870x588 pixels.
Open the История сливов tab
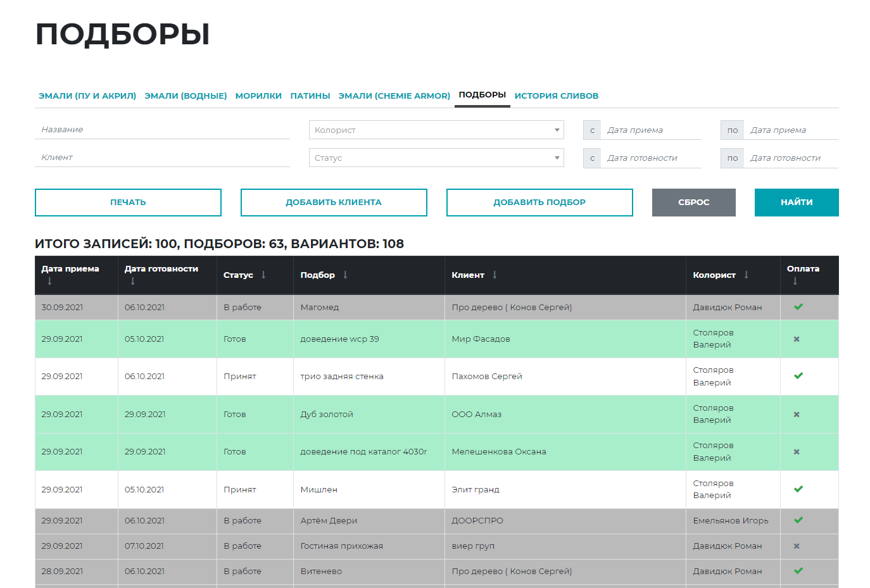click(556, 96)
